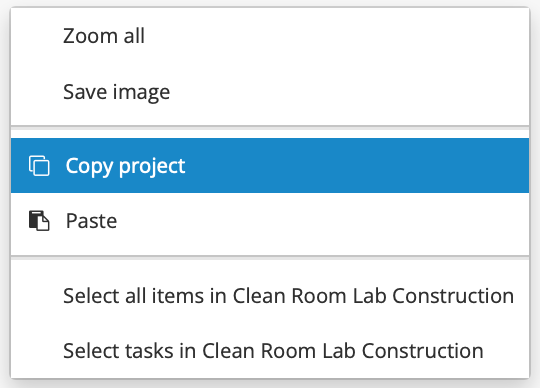Copy the project using the blue row
Image resolution: width=540 pixels, height=388 pixels.
tap(270, 166)
